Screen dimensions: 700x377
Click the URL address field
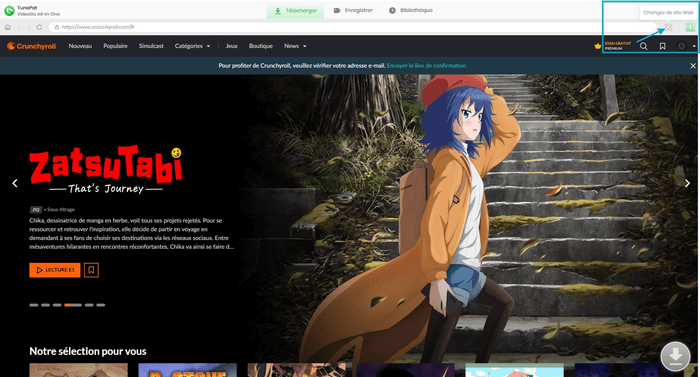[353, 27]
